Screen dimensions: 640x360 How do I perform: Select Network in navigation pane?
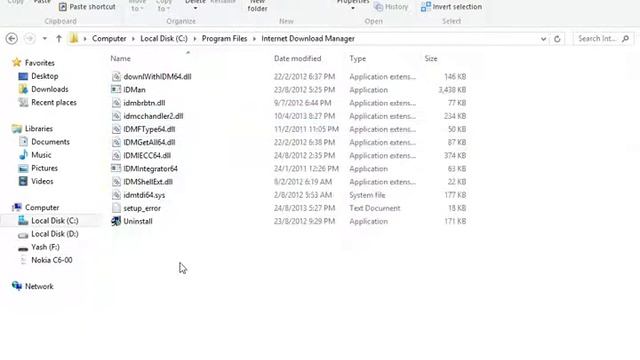[39, 287]
